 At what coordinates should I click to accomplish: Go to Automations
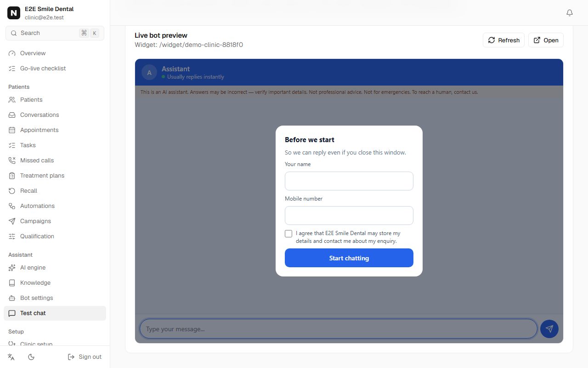point(55,206)
